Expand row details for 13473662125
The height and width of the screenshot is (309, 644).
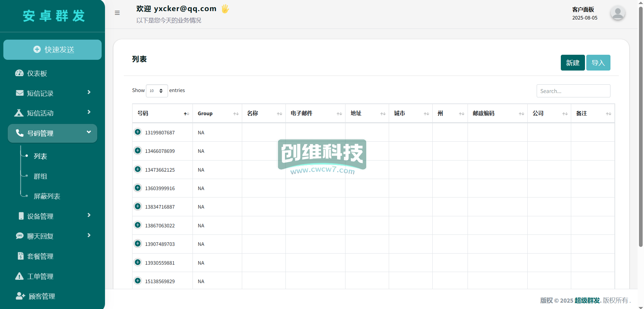coord(138,169)
